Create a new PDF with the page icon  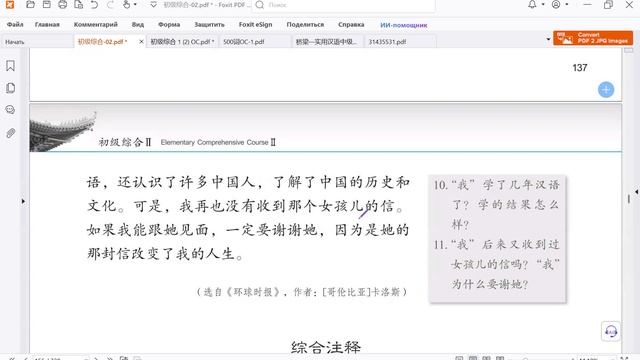coord(78,4)
